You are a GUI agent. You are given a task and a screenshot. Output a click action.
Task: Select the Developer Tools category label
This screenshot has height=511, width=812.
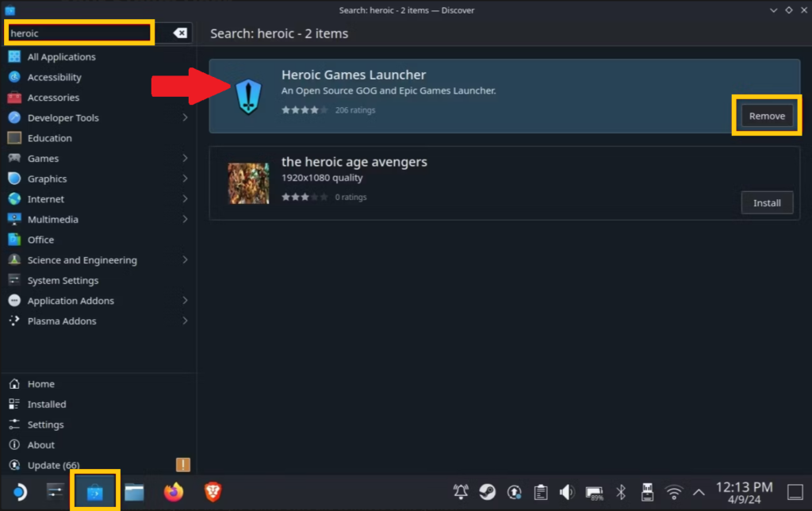pos(63,117)
